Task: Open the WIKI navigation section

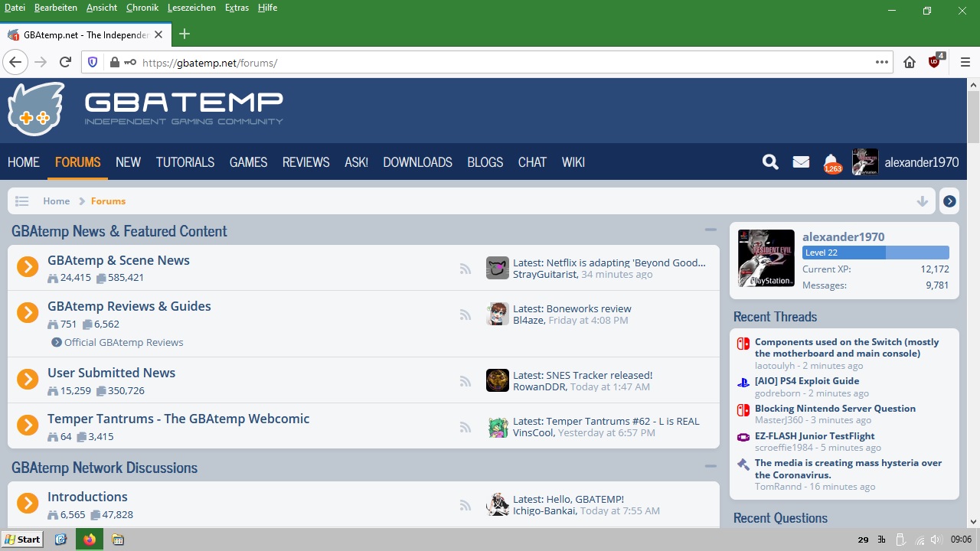Action: point(573,162)
